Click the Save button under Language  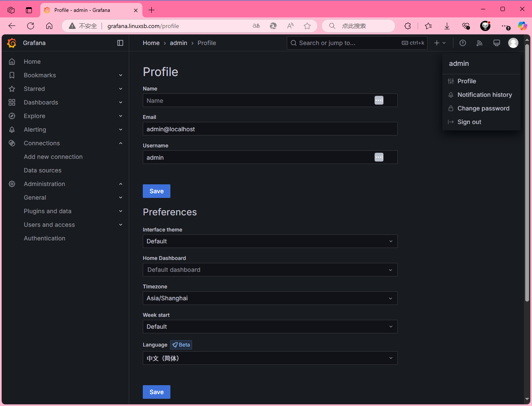click(156, 392)
